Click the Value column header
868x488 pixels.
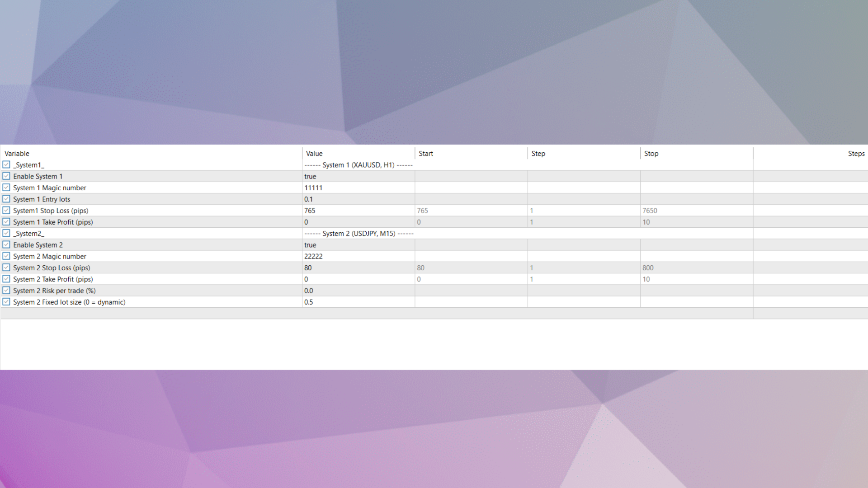tap(359, 154)
